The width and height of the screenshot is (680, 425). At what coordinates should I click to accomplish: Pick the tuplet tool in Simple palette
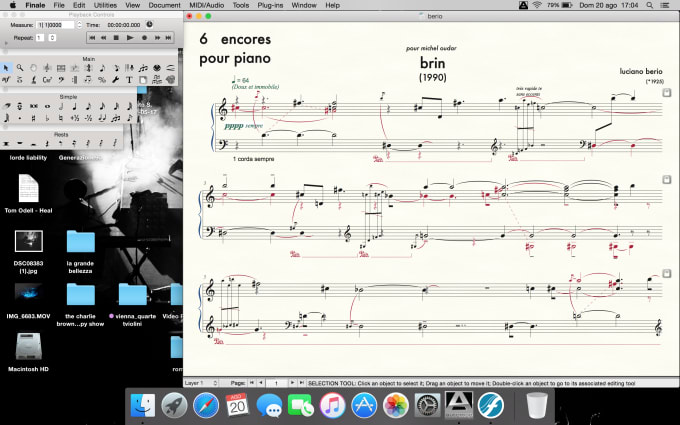116,118
